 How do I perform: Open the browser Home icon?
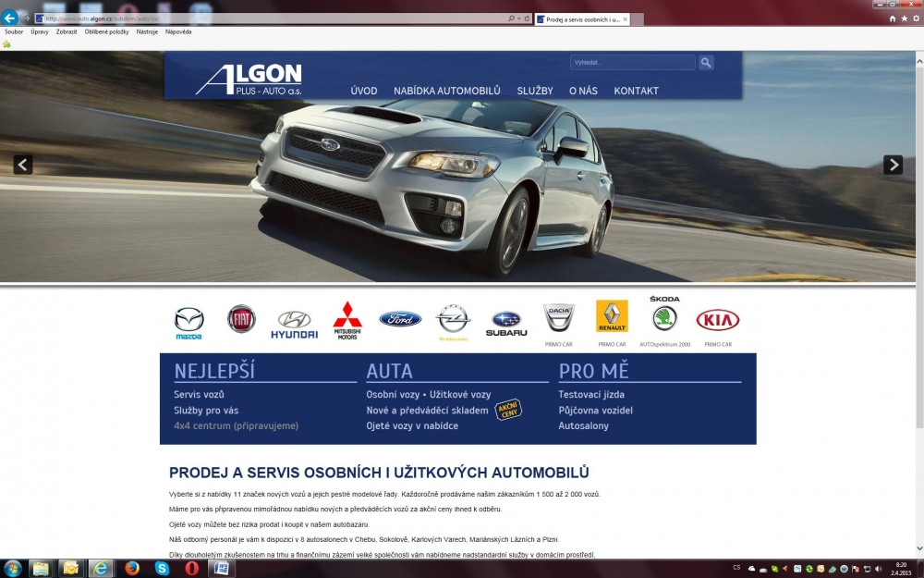[893, 18]
